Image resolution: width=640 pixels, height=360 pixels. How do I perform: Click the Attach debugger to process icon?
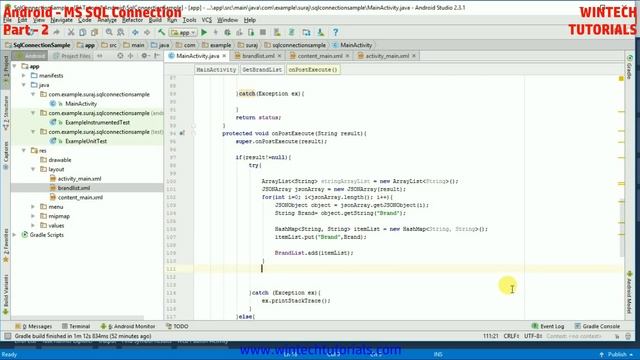(x=251, y=32)
